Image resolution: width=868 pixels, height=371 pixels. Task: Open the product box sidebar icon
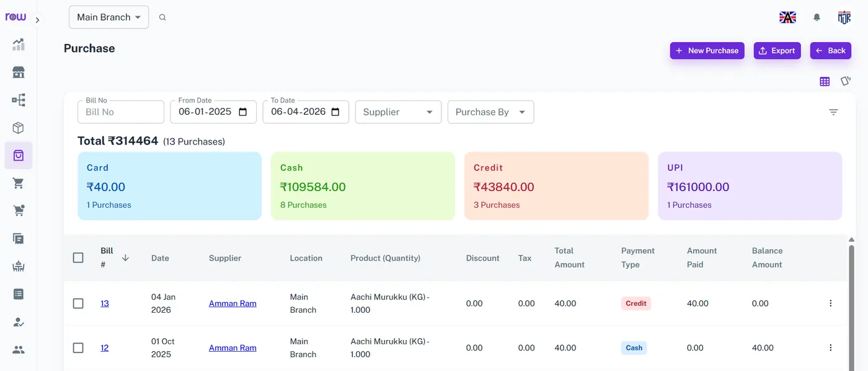(19, 128)
